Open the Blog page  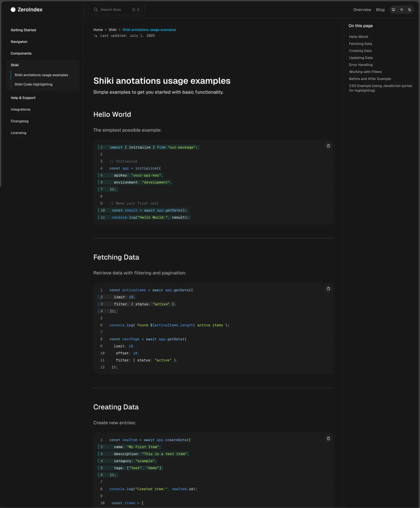[x=380, y=10]
